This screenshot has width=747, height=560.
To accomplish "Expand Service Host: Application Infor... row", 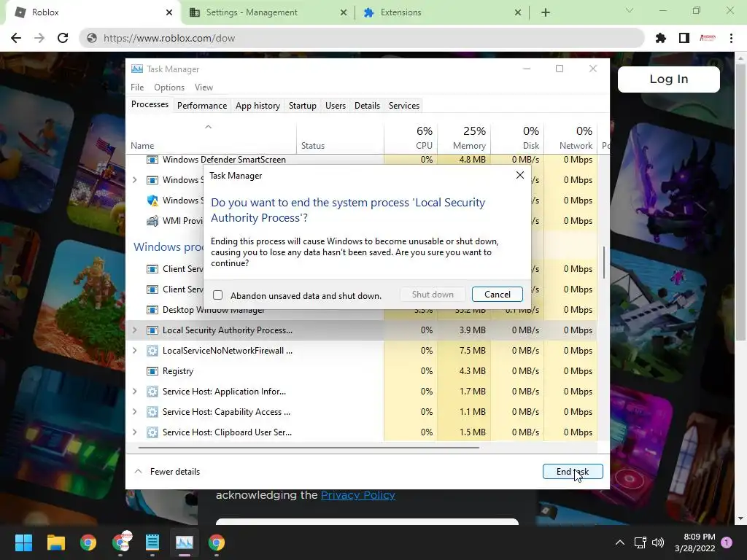I will click(135, 392).
